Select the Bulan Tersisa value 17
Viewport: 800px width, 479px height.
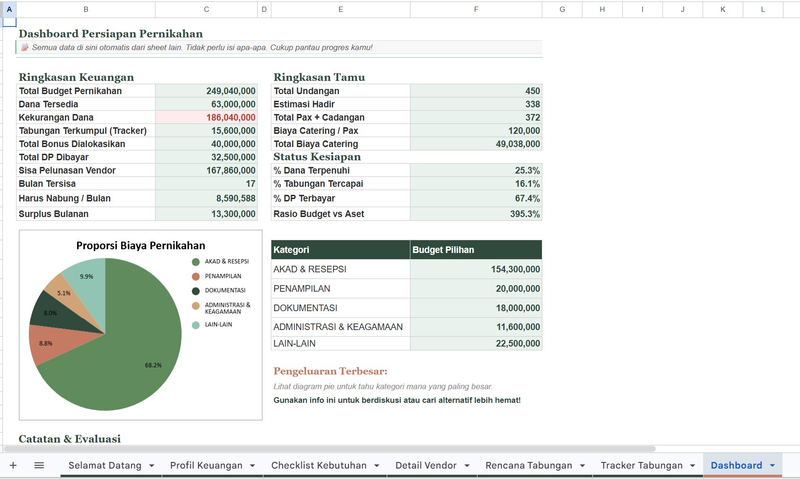(206, 184)
